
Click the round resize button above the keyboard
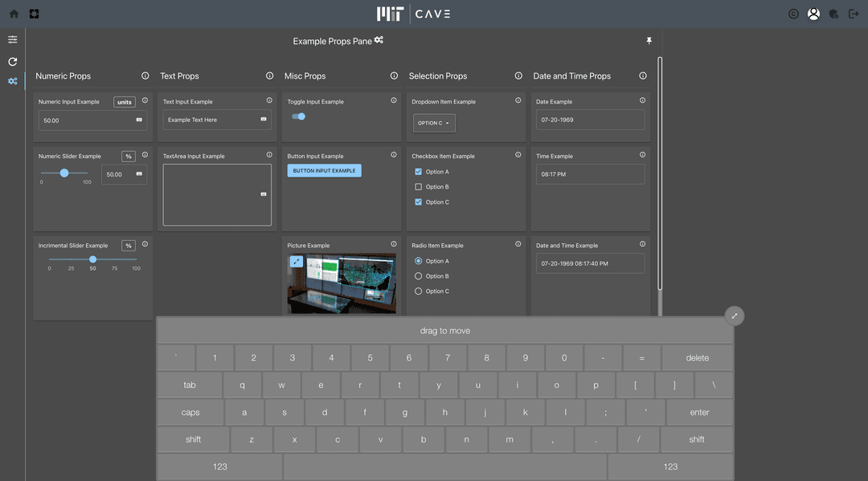pyautogui.click(x=734, y=316)
